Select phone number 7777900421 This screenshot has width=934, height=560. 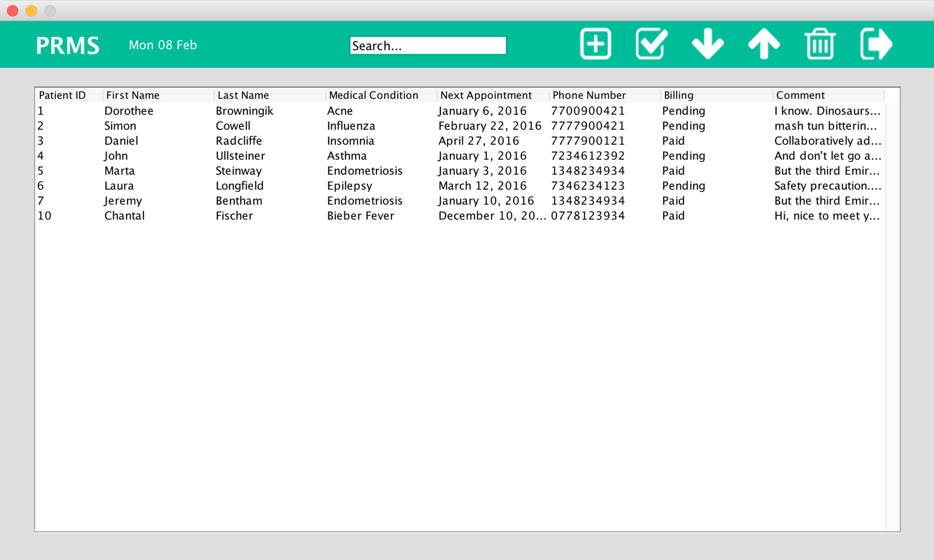tap(588, 126)
